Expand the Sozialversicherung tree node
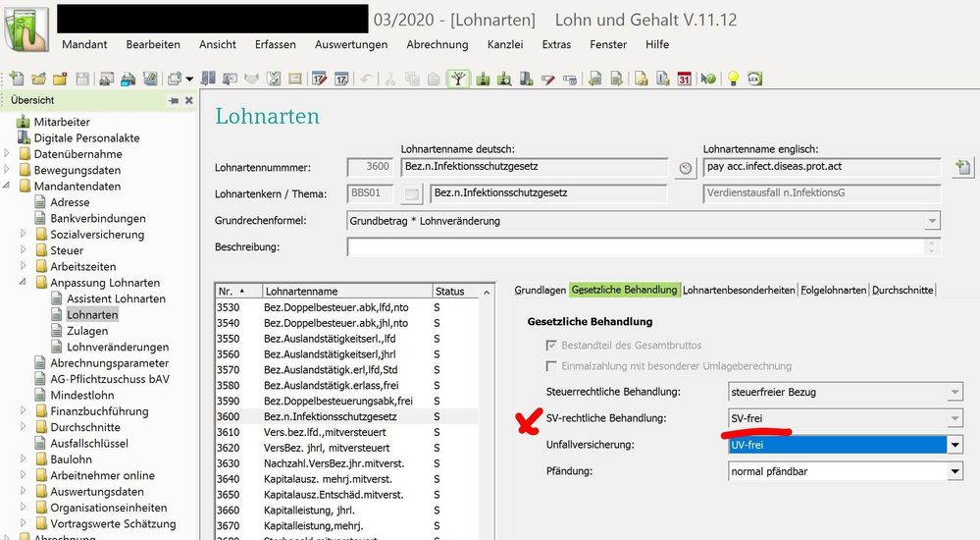 (25, 235)
